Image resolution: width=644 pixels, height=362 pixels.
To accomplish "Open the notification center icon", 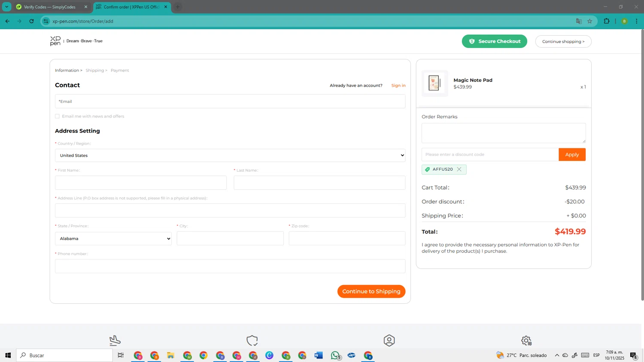I will pyautogui.click(x=634, y=355).
